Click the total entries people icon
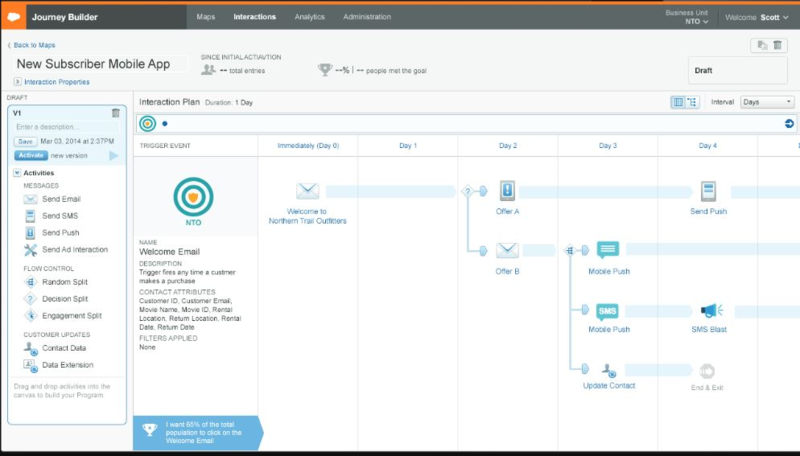 pyautogui.click(x=208, y=69)
